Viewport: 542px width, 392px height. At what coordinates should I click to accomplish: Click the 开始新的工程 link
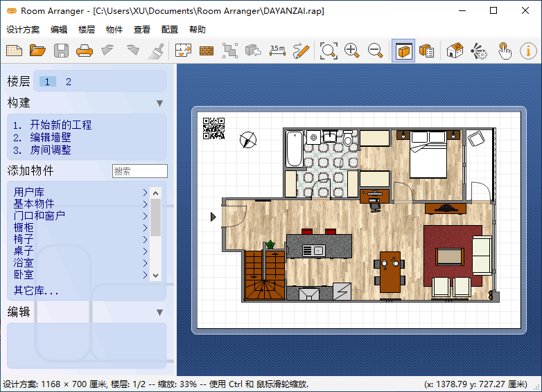coord(61,125)
